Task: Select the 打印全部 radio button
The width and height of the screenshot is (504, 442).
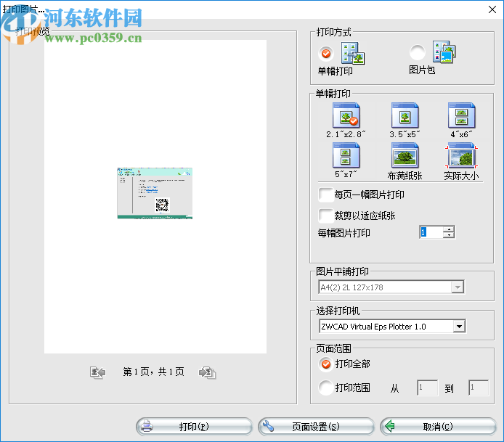Action: pyautogui.click(x=326, y=364)
